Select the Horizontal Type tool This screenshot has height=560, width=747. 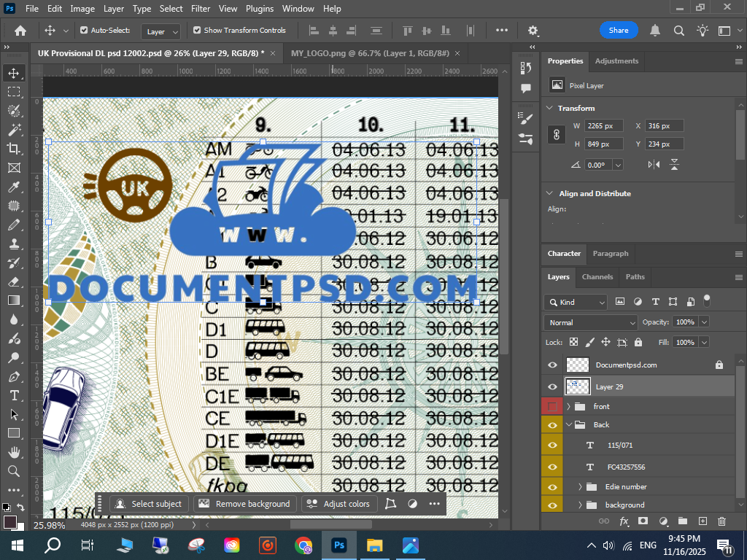point(14,395)
